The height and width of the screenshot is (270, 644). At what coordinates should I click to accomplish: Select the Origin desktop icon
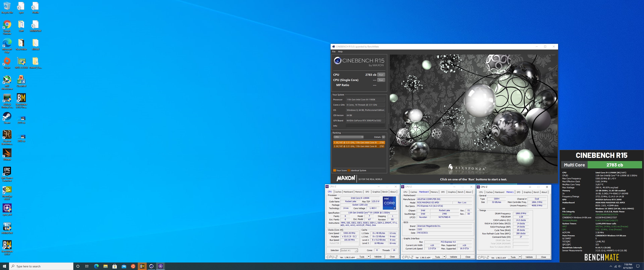(7, 63)
